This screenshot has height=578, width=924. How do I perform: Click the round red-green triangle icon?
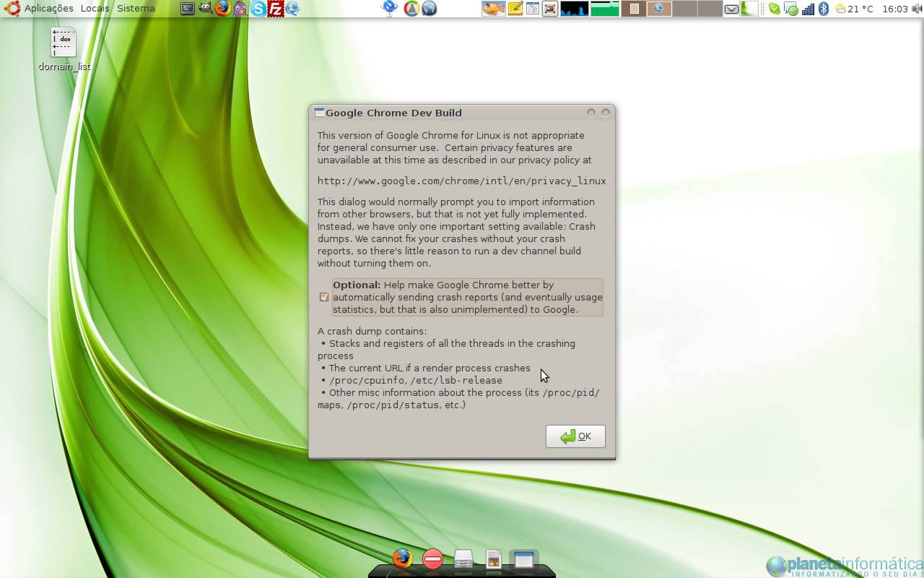point(411,9)
